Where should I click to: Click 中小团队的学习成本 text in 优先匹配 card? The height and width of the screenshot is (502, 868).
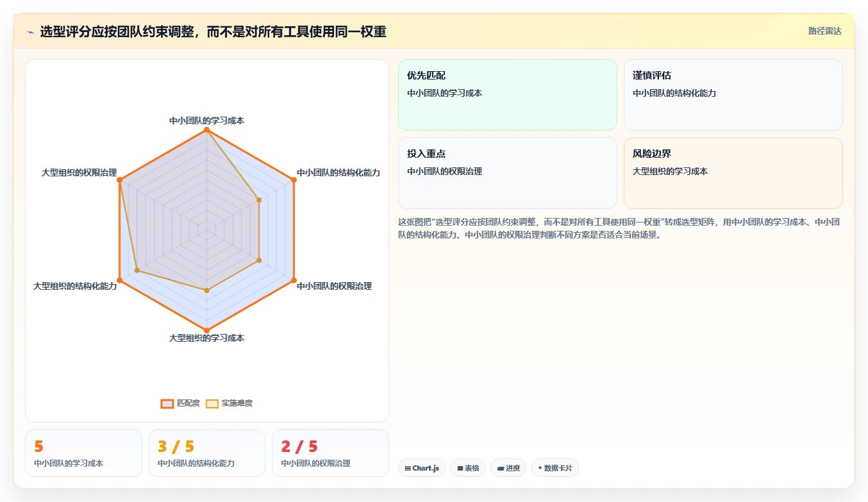[x=444, y=93]
